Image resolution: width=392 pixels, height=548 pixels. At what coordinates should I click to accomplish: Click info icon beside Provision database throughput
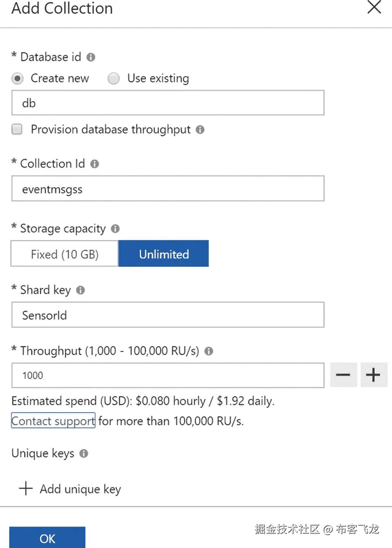[200, 129]
